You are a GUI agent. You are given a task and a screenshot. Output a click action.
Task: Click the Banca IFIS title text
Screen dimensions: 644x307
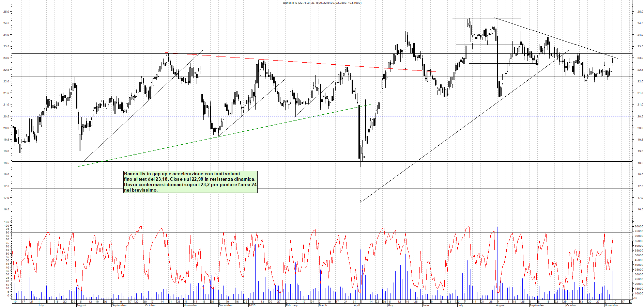(290, 2)
